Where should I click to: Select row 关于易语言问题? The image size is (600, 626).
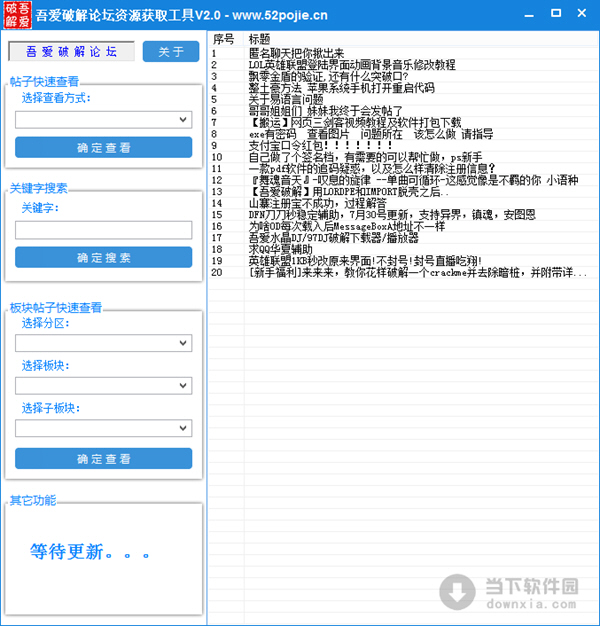(403, 99)
